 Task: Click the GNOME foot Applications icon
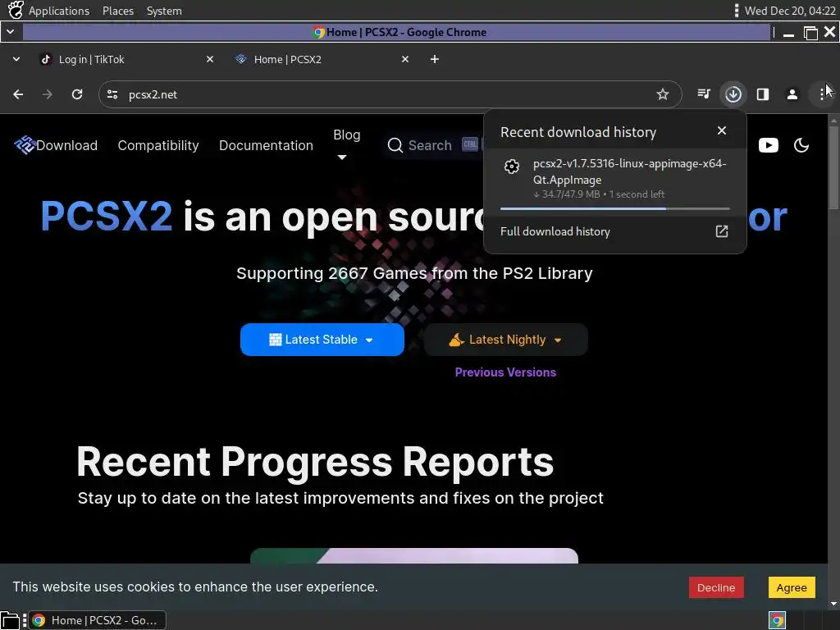click(x=16, y=10)
